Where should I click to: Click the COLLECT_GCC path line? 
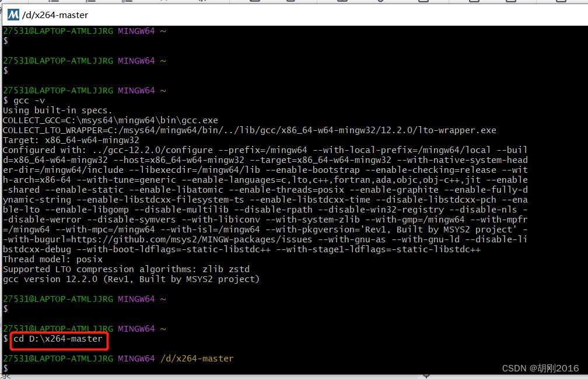pos(110,120)
